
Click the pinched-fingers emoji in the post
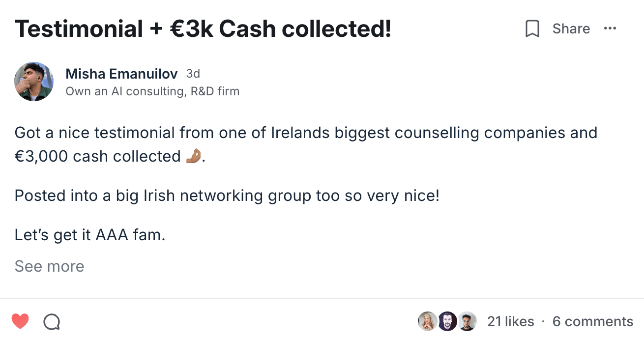pyautogui.click(x=193, y=156)
